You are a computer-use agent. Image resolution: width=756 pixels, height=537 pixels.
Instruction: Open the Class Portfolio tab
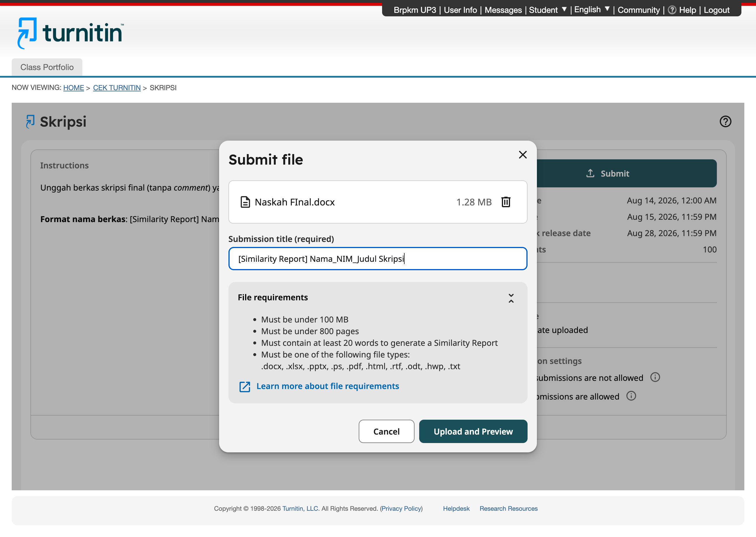[x=47, y=67]
